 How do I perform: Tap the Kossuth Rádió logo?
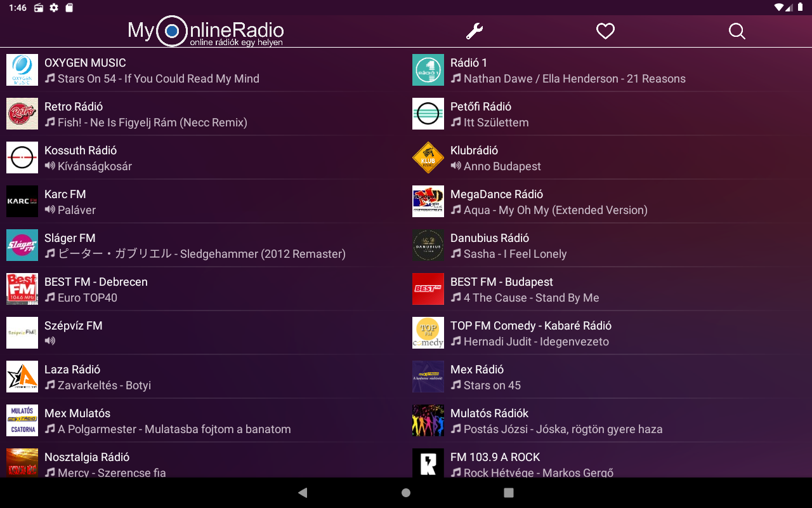(x=22, y=157)
